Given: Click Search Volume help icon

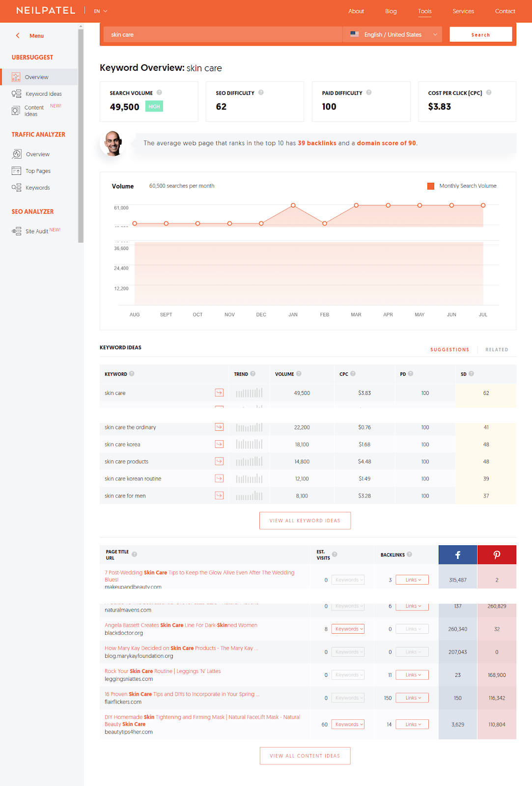Looking at the screenshot, I should click(x=159, y=92).
